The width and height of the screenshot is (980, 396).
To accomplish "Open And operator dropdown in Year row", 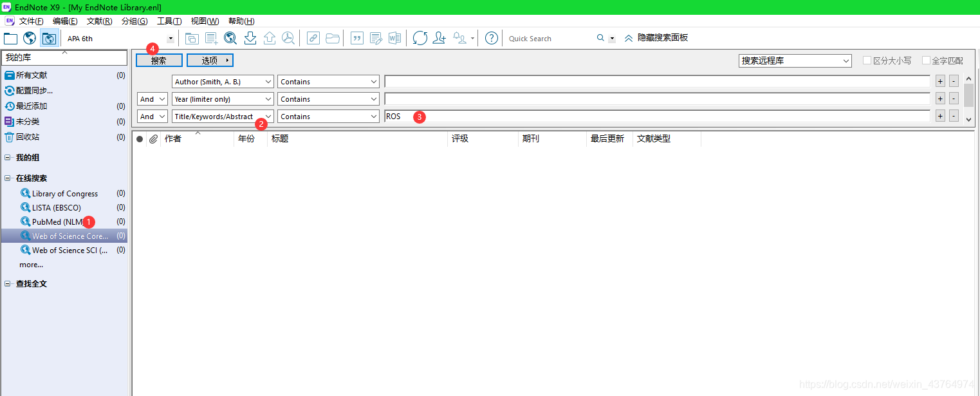I will [153, 99].
